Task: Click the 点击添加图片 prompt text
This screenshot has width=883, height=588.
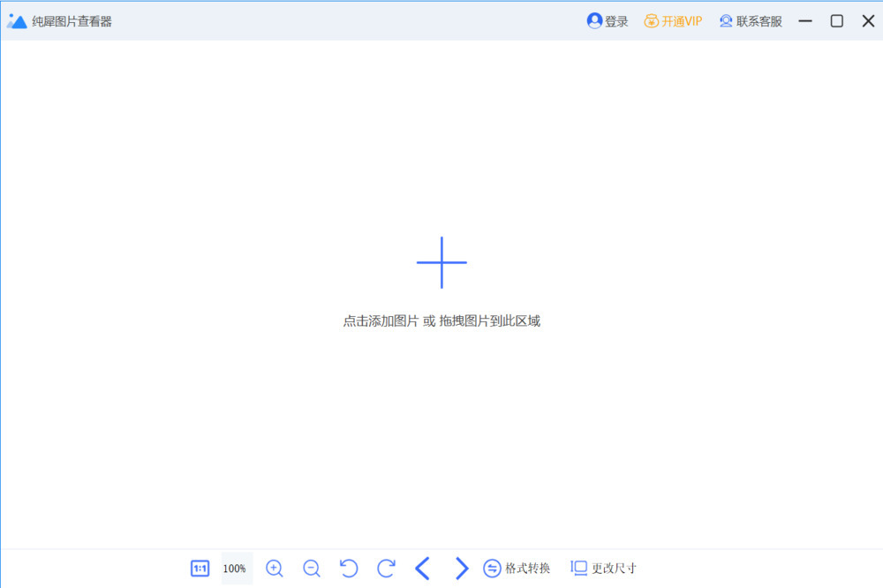Action: pos(381,321)
